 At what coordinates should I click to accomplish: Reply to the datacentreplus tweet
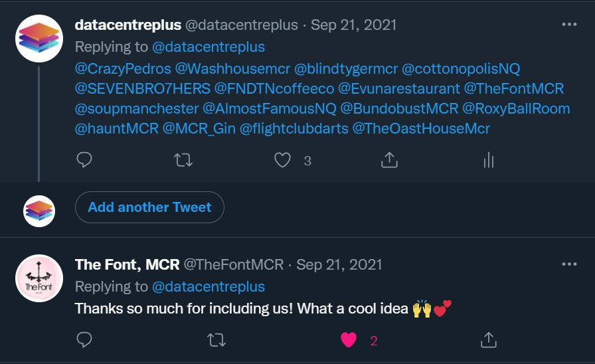[x=84, y=160]
